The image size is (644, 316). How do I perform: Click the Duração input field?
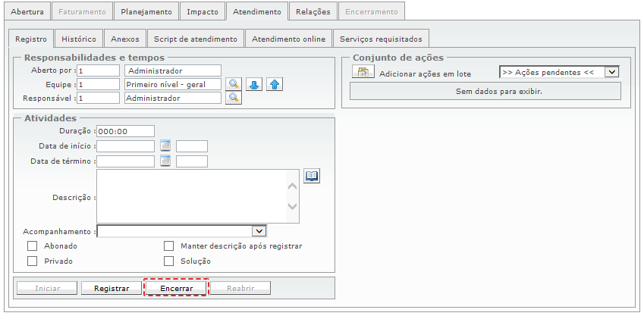click(125, 131)
